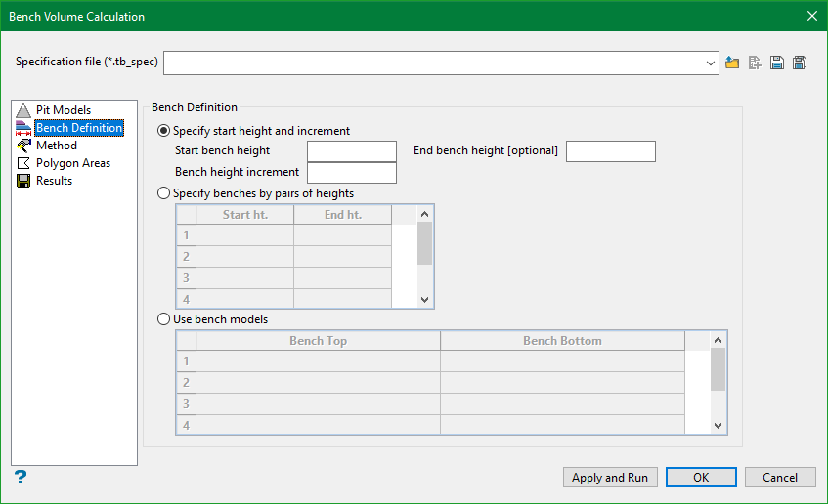Viewport: 828px width, 504px height.
Task: Go to the Polygon Areas section
Action: [x=72, y=163]
